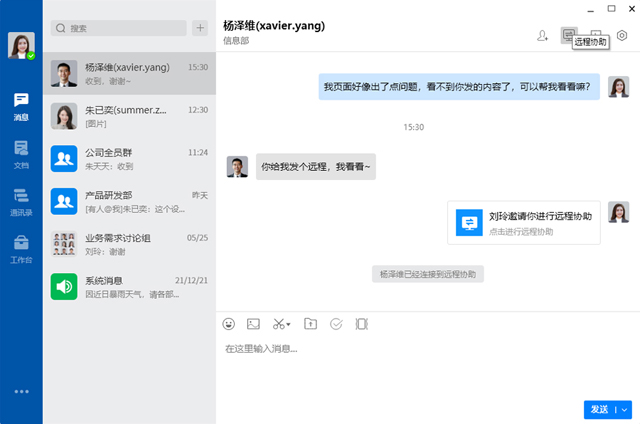Click the send file upload icon
The width and height of the screenshot is (640, 424).
(310, 323)
